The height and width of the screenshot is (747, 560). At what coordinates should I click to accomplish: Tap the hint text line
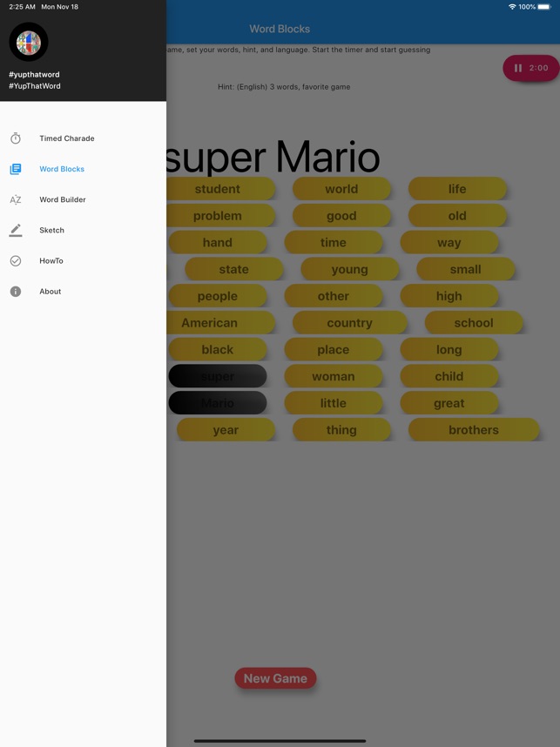coord(284,87)
